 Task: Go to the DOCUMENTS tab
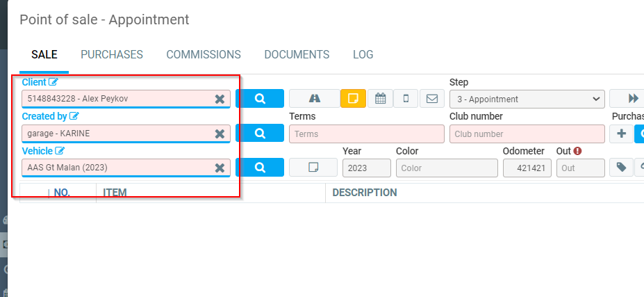click(297, 54)
